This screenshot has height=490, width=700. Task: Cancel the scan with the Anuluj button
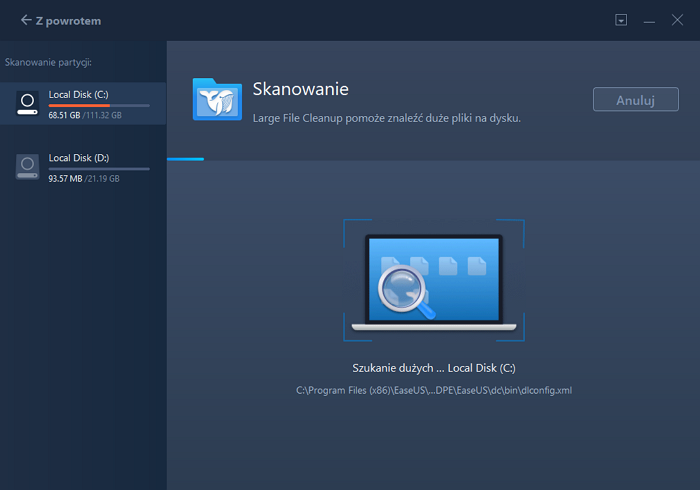[635, 100]
